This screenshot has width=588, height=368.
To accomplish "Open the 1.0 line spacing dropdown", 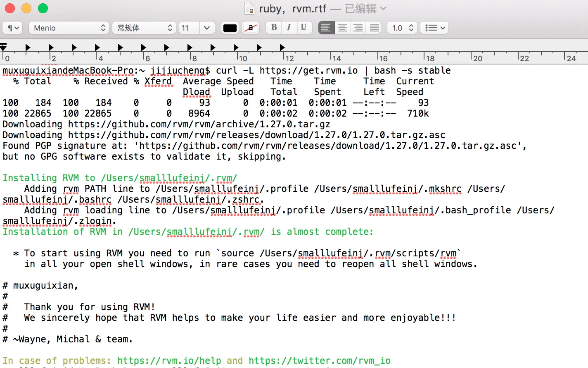I will click(x=402, y=28).
